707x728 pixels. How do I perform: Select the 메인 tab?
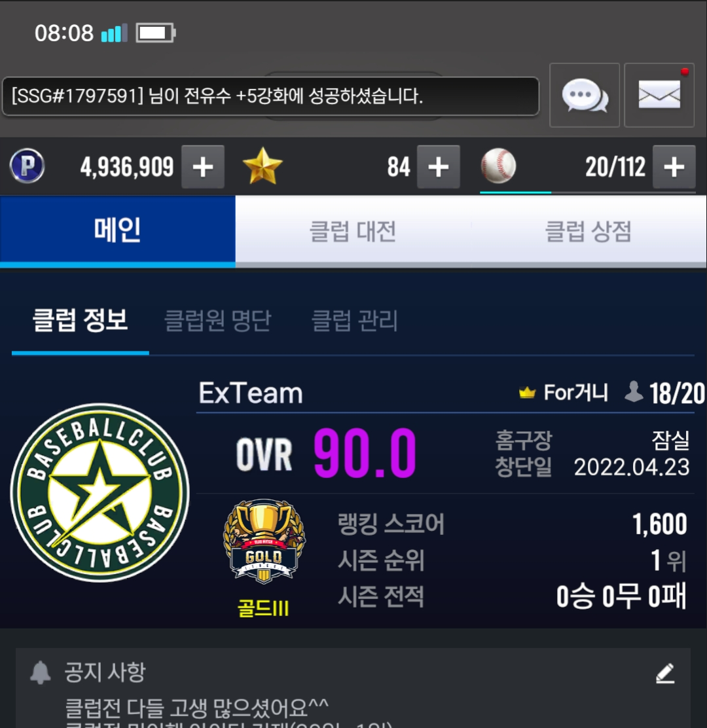117,231
